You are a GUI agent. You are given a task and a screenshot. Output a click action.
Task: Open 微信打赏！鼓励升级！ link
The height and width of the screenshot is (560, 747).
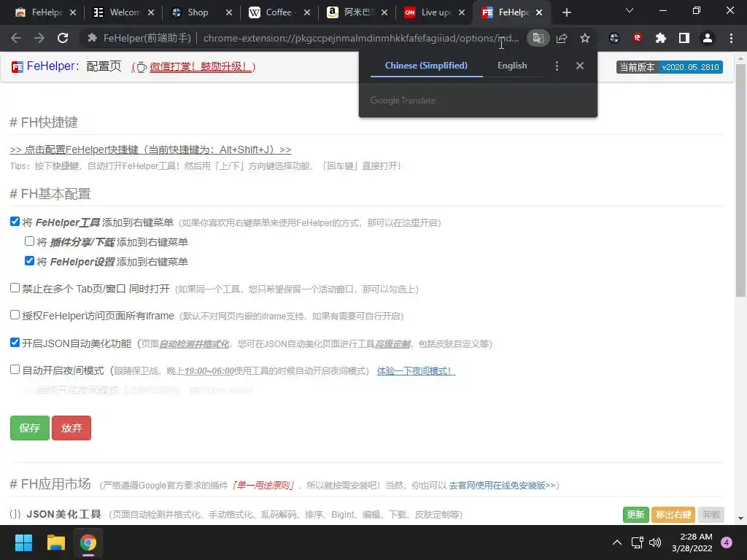pos(201,67)
